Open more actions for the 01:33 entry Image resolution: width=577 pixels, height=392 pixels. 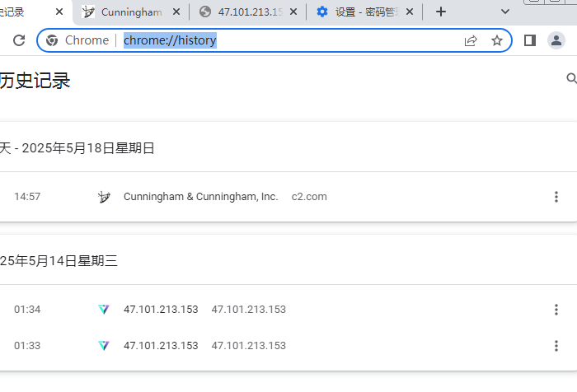click(x=556, y=346)
